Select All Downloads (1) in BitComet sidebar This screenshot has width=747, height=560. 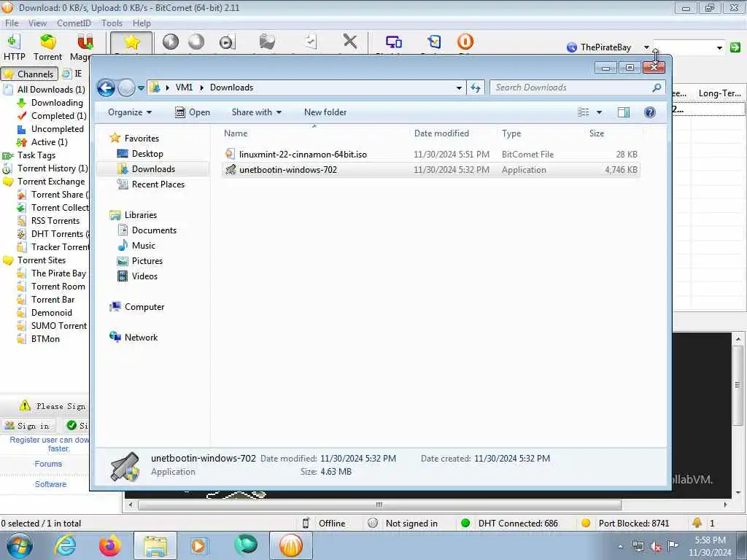50,90
